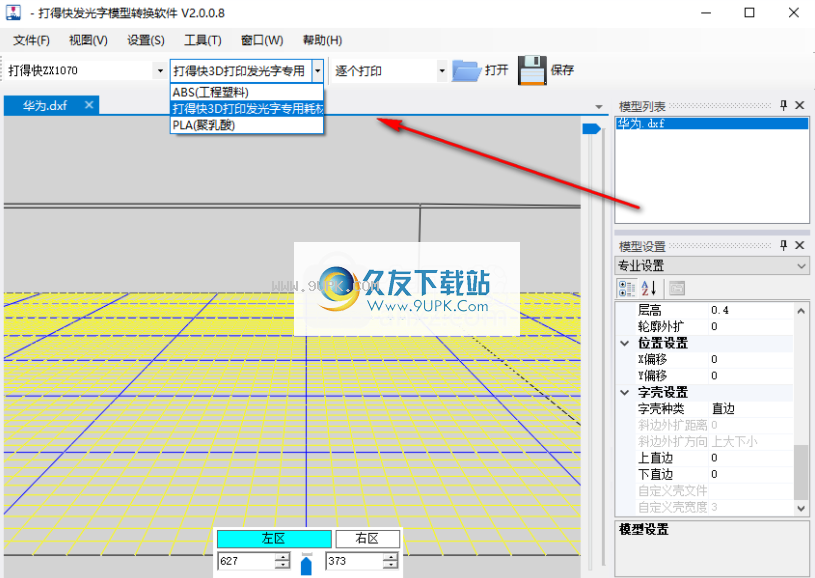Image resolution: width=815 pixels, height=578 pixels.
Task: Open the 专业设置 dropdown
Action: point(712,266)
